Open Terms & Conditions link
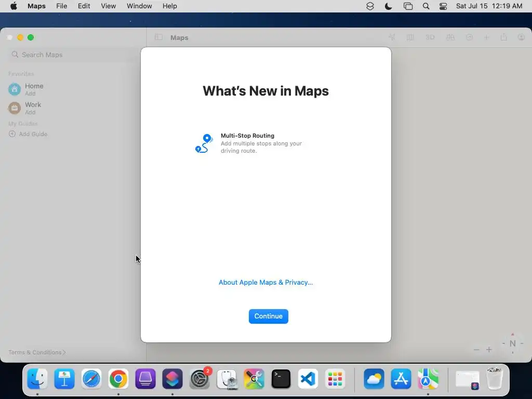Viewport: 532px width, 399px height. 37,352
